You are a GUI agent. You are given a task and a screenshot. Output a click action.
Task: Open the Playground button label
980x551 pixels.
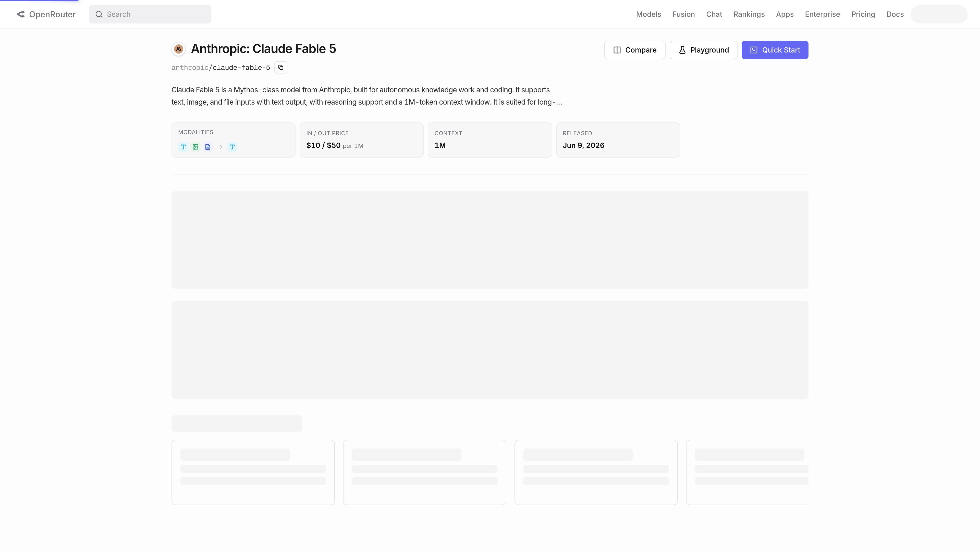point(709,50)
